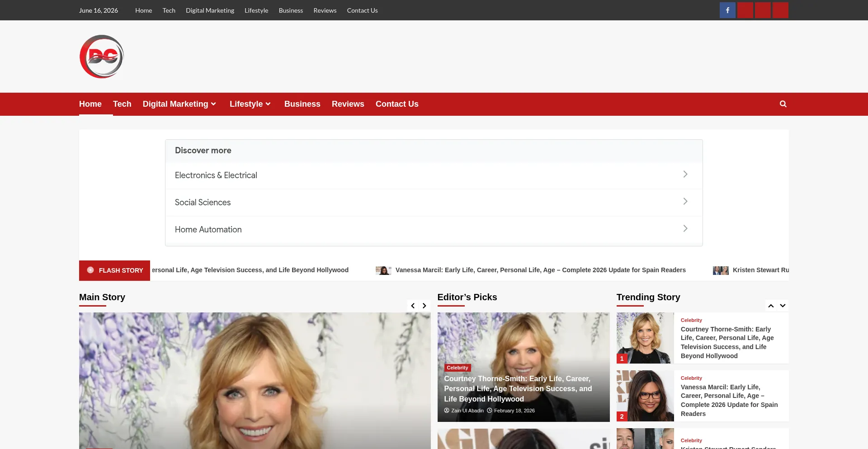The height and width of the screenshot is (449, 868).
Task: Open the large Main Story image
Action: [x=255, y=381]
